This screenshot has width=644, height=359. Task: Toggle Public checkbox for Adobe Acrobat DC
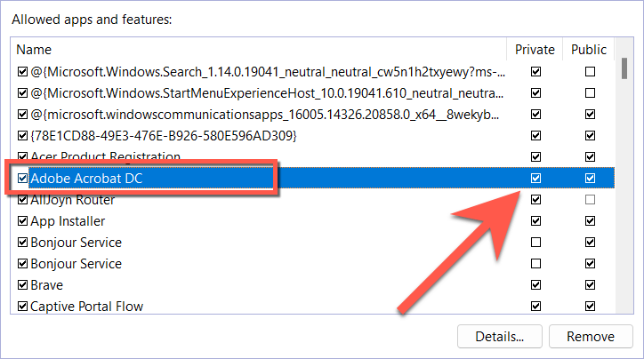click(590, 178)
